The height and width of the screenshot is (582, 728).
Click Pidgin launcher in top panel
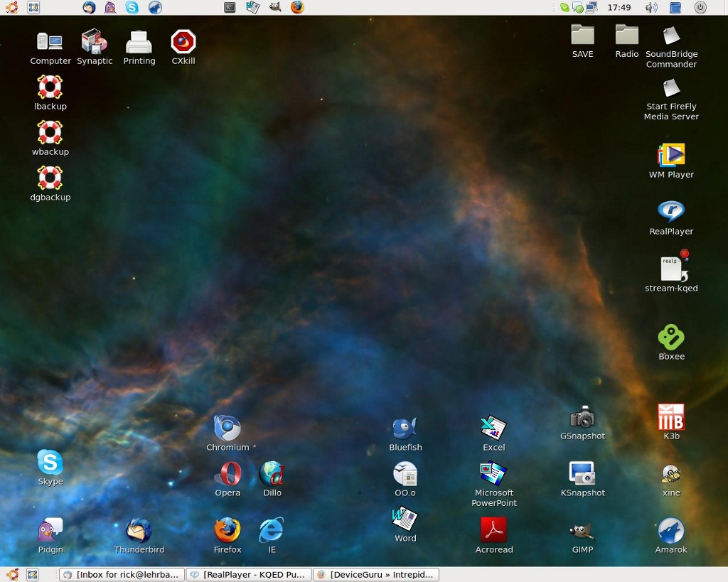point(110,7)
